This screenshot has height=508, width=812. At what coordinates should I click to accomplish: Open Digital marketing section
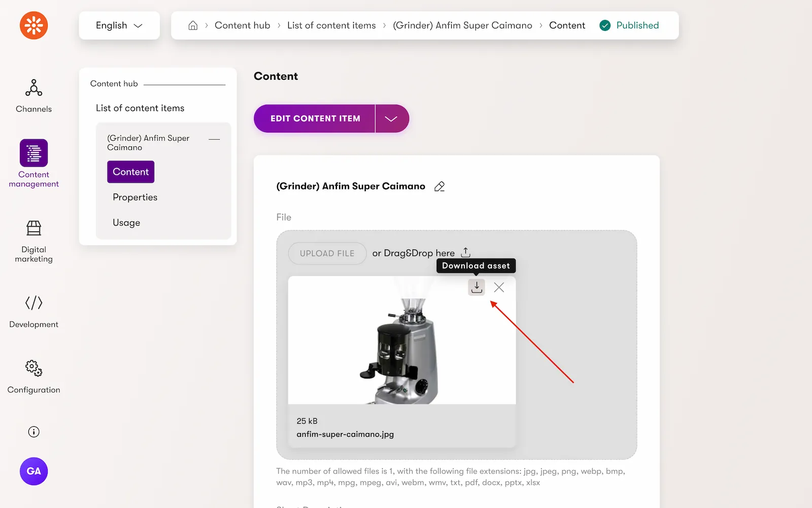tap(33, 241)
